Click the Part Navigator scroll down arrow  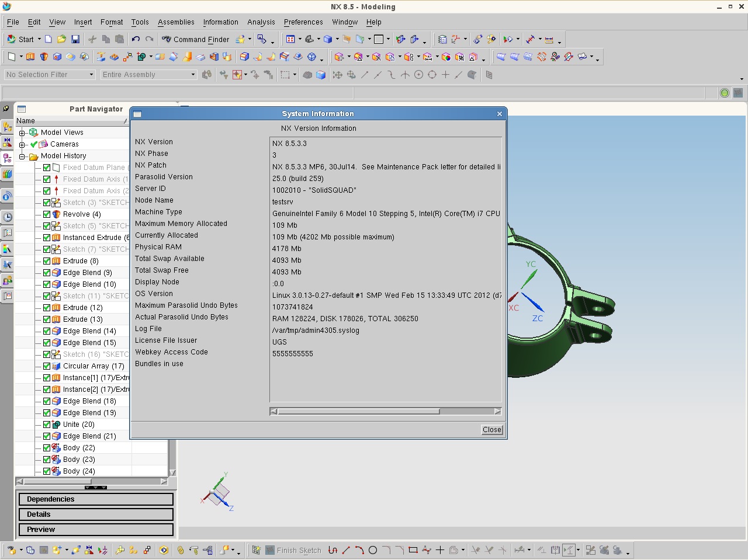[172, 472]
